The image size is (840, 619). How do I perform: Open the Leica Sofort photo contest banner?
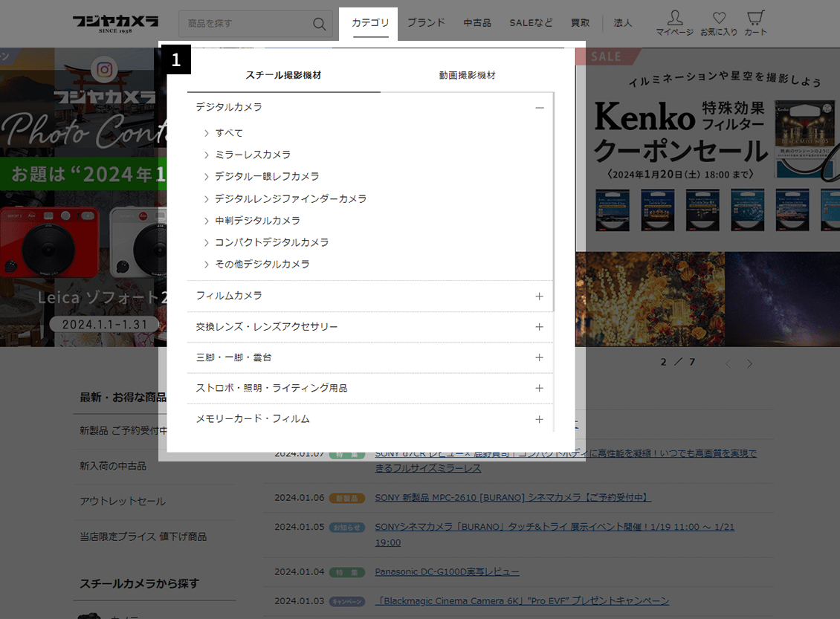[83, 197]
